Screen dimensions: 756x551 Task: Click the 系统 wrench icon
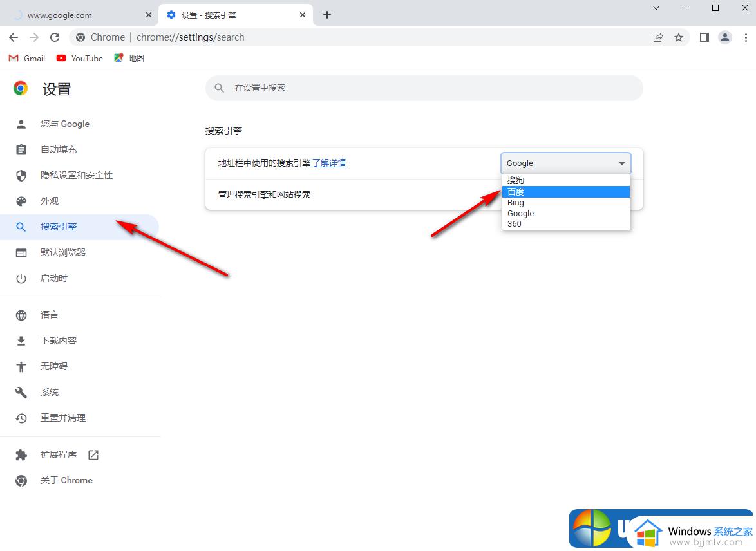click(21, 393)
